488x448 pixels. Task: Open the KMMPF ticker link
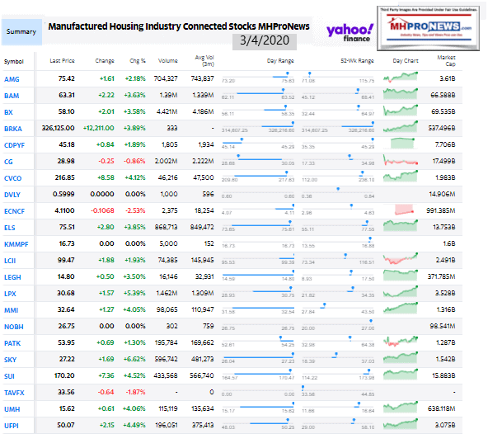tap(16, 244)
